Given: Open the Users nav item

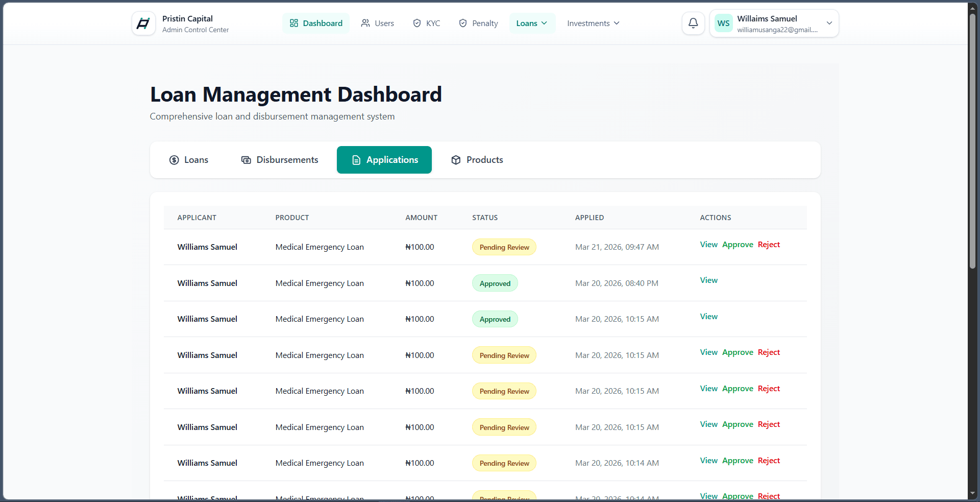Looking at the screenshot, I should click(378, 23).
